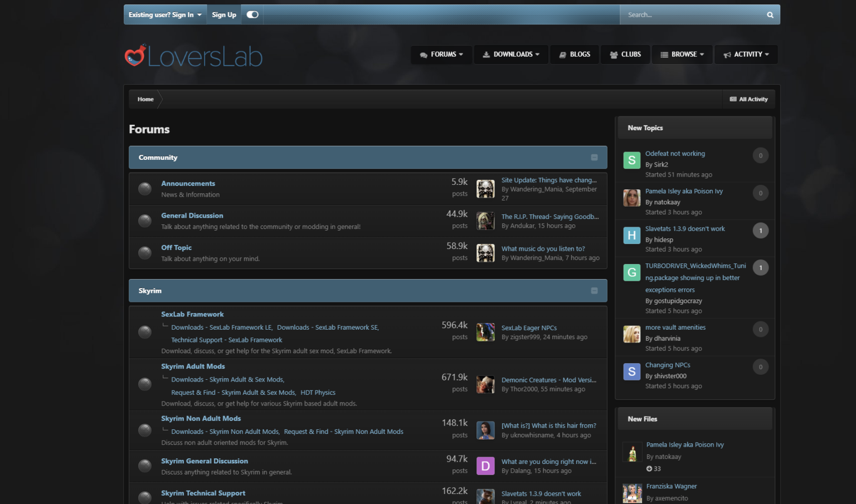Click the Sign Up button
The height and width of the screenshot is (504, 856).
point(224,14)
